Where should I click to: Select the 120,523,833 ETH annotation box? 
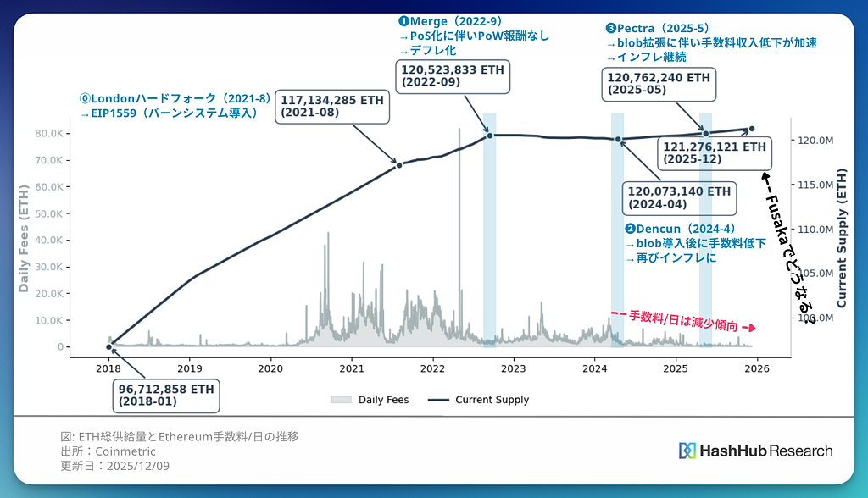[439, 77]
